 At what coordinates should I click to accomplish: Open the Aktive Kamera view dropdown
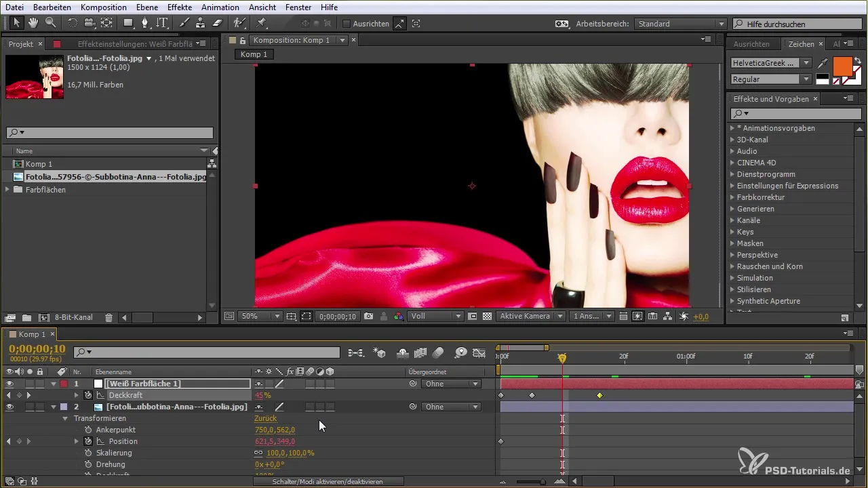(530, 316)
